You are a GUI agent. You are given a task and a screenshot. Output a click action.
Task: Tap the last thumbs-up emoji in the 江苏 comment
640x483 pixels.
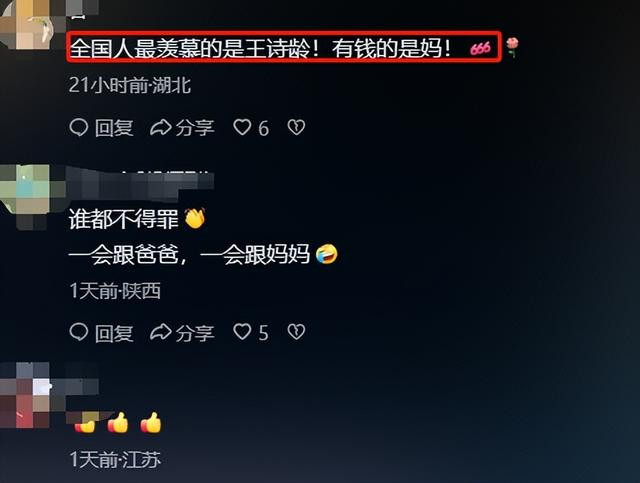pos(151,423)
